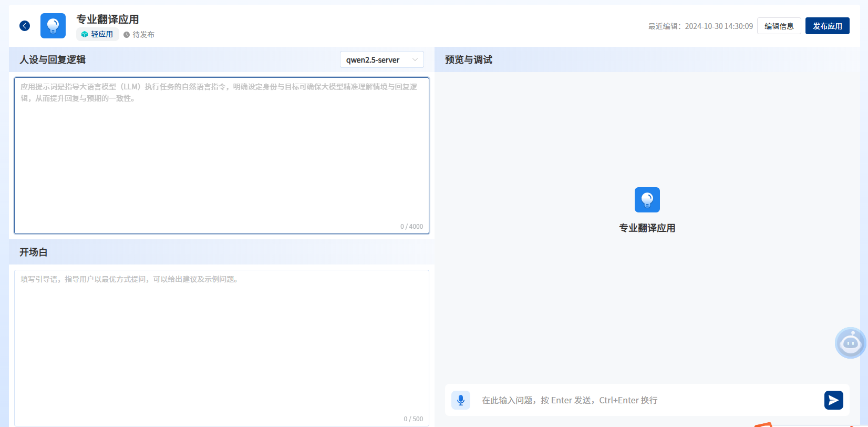The width and height of the screenshot is (868, 427).
Task: Publish with the 发布应用 button
Action: click(827, 26)
